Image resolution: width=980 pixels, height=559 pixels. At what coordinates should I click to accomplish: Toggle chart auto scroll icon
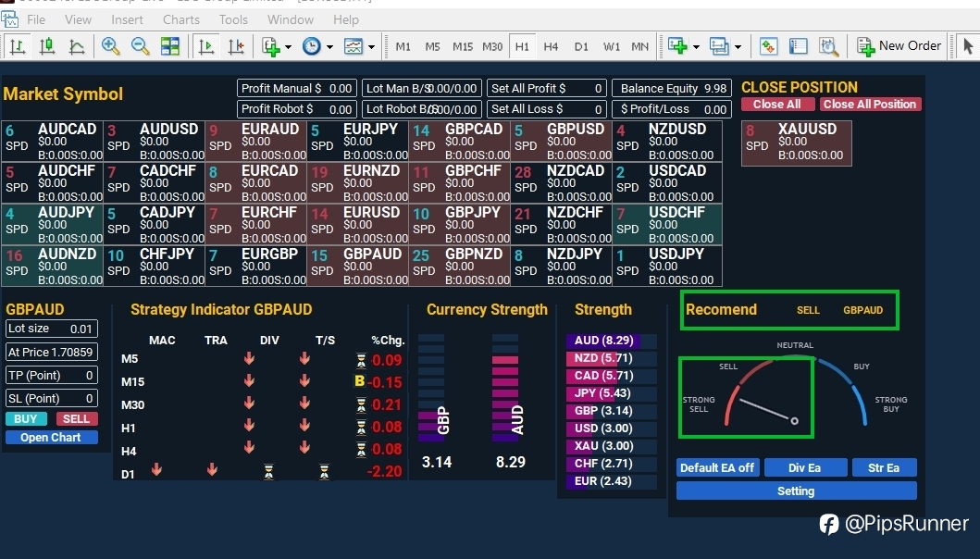pyautogui.click(x=205, y=46)
